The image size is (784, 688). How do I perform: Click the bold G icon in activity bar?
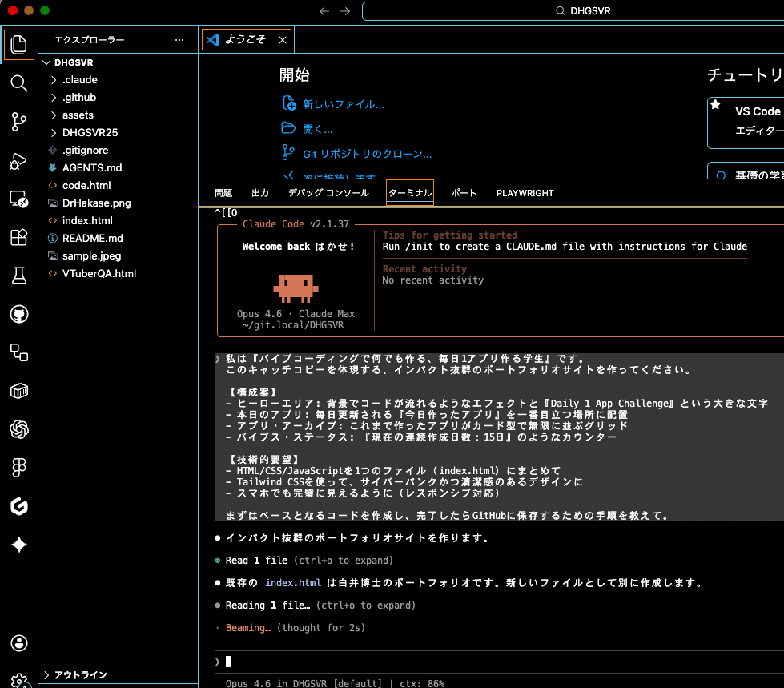click(x=19, y=506)
